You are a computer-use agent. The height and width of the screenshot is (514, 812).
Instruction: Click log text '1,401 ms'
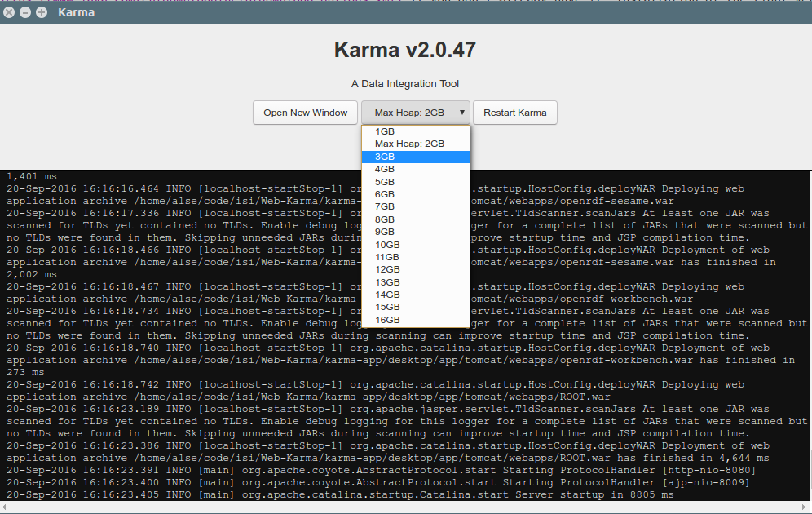click(x=32, y=177)
